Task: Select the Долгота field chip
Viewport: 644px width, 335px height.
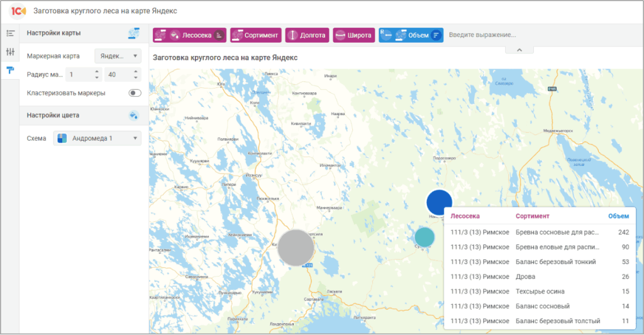Action: click(x=307, y=35)
